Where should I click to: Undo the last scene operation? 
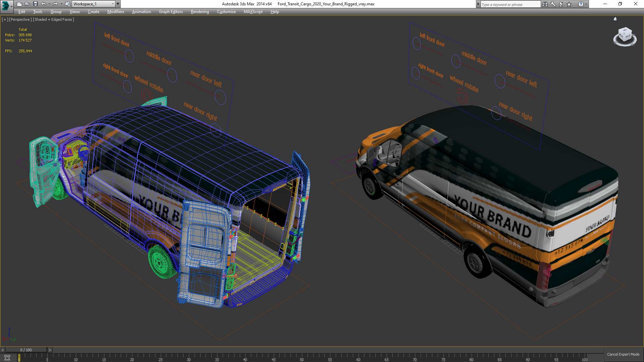click(44, 4)
